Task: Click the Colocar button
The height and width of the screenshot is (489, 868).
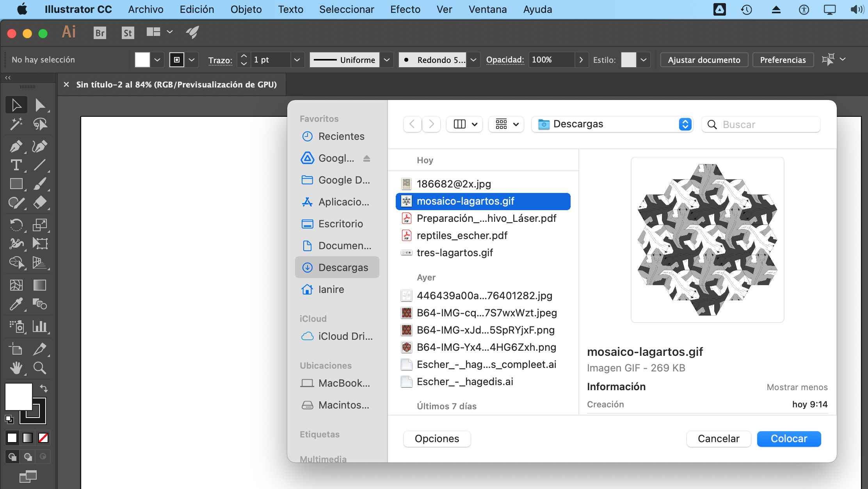Action: 789,439
